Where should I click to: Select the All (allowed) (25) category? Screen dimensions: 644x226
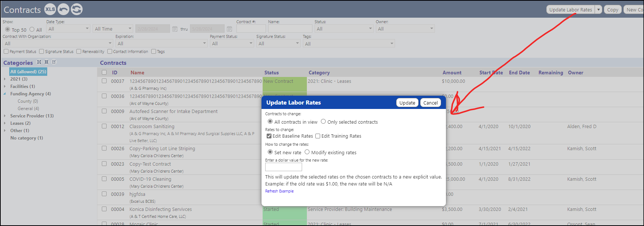coord(28,71)
